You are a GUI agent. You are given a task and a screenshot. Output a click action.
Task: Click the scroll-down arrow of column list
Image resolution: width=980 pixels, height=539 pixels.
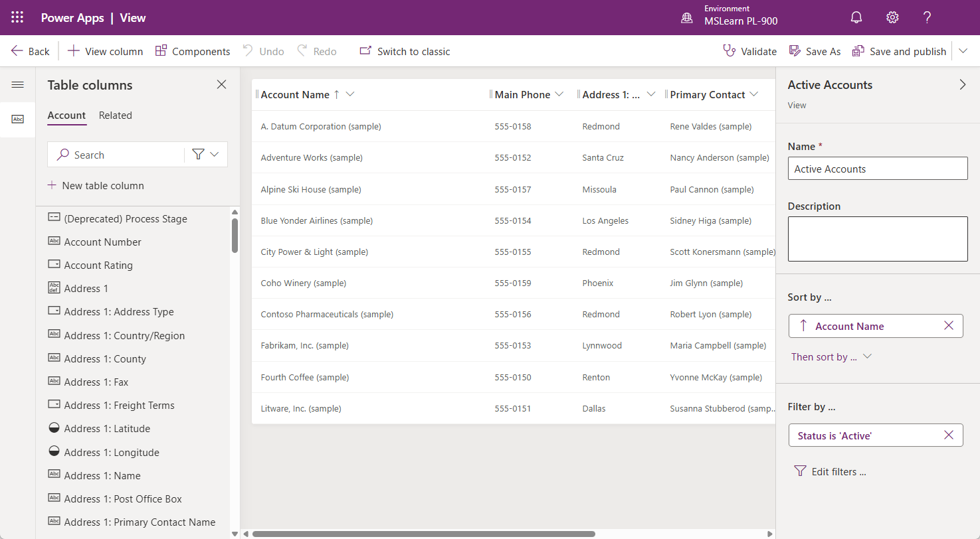235,534
